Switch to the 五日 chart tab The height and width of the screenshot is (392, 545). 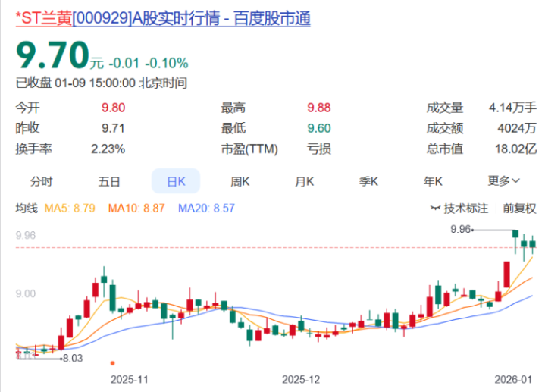[x=109, y=181]
